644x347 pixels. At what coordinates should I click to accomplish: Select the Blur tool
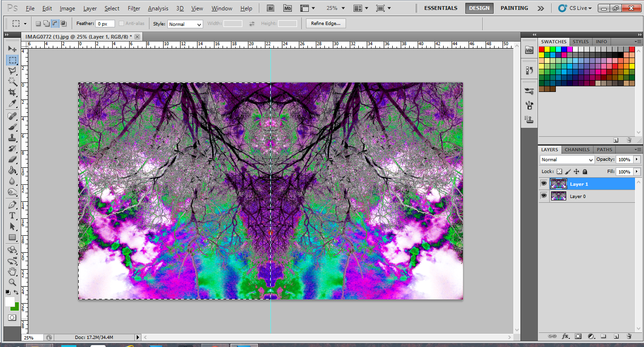point(12,181)
